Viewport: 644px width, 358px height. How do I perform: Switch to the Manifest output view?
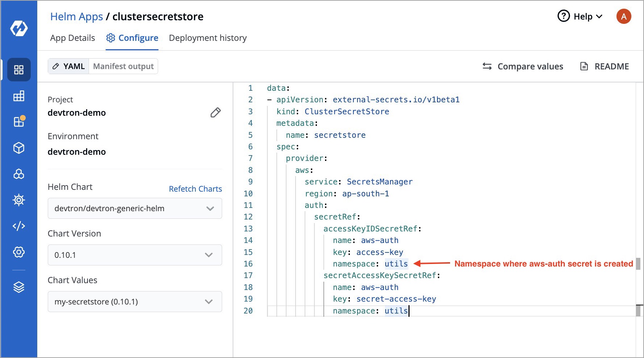(123, 66)
